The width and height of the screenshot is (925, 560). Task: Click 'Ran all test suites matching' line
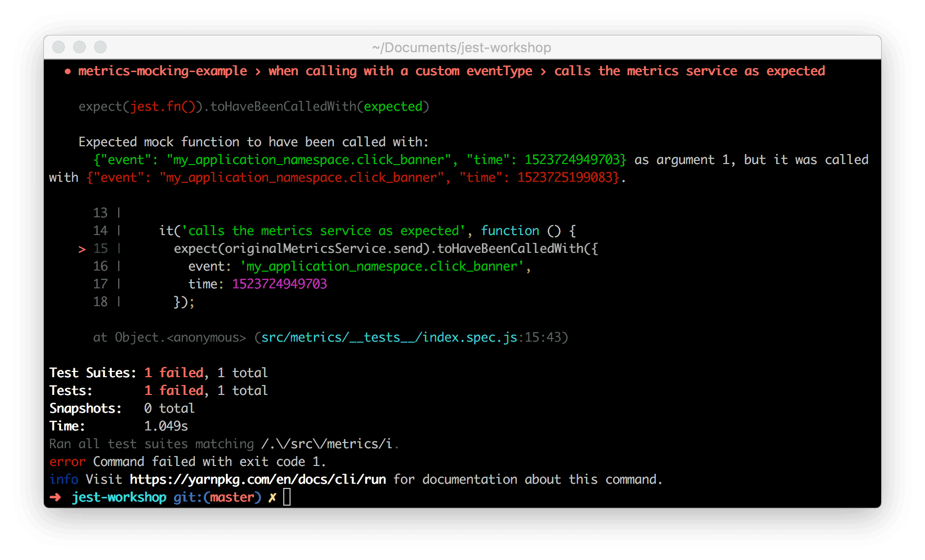coord(224,444)
